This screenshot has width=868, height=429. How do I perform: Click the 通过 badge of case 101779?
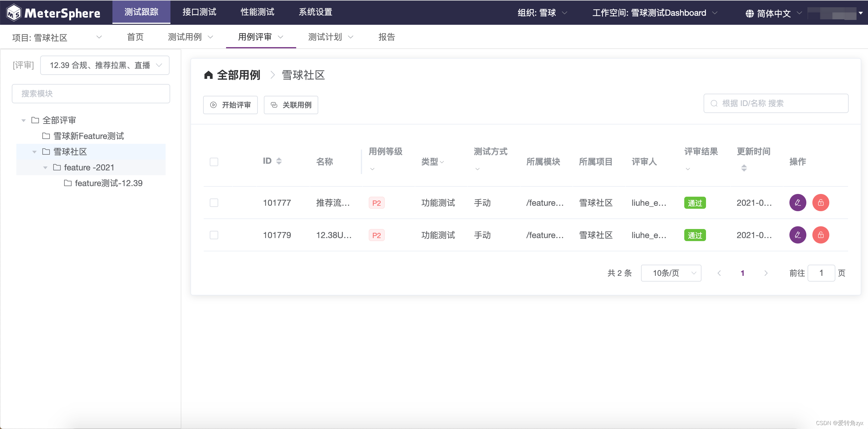pyautogui.click(x=695, y=235)
